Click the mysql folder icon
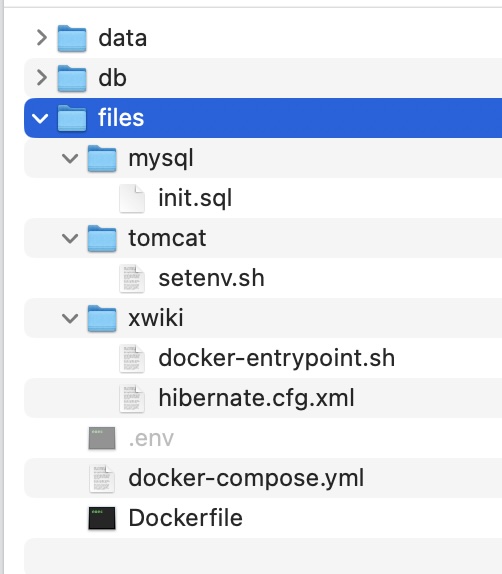 pyautogui.click(x=102, y=158)
